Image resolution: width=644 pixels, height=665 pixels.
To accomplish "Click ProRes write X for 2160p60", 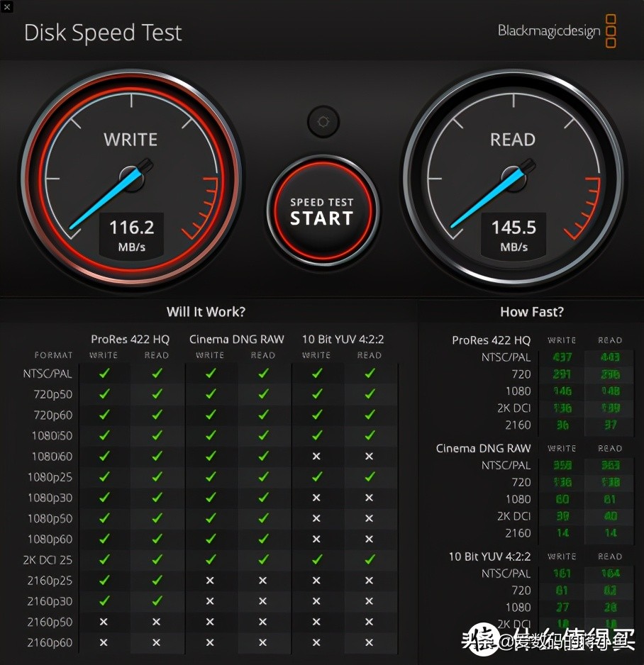I will 104,642.
